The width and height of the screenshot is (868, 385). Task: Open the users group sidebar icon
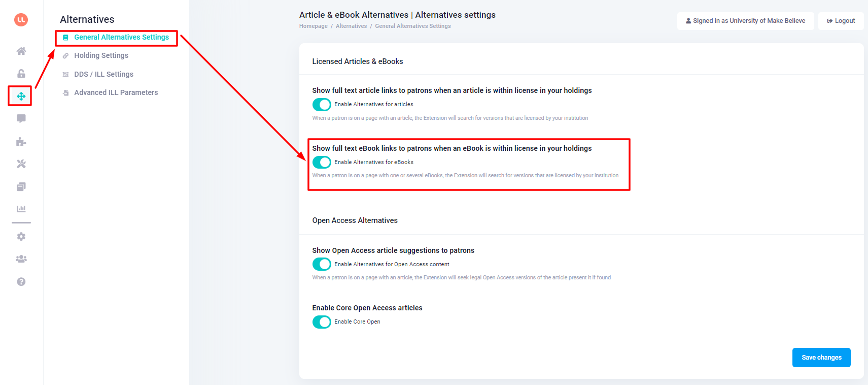coord(21,259)
